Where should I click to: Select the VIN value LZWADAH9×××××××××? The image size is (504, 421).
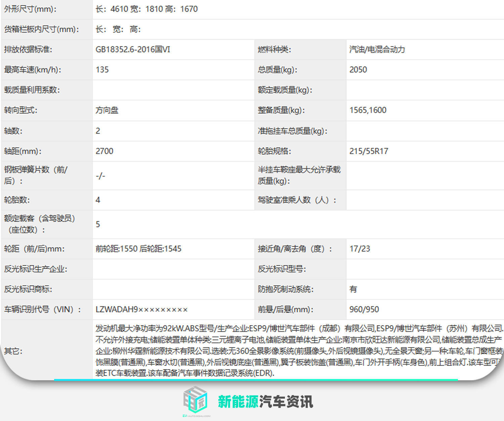141,309
